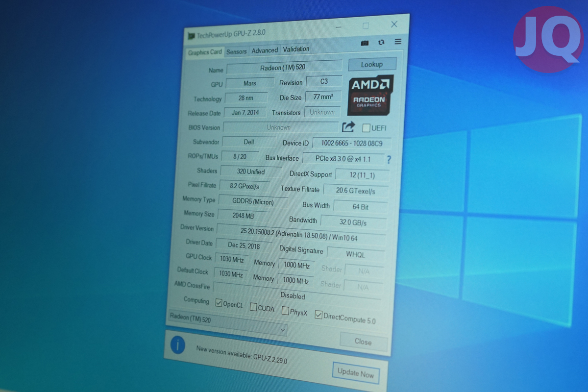This screenshot has height=392, width=588.
Task: Click the GPU Clock field 1030 MHz
Action: (x=232, y=259)
